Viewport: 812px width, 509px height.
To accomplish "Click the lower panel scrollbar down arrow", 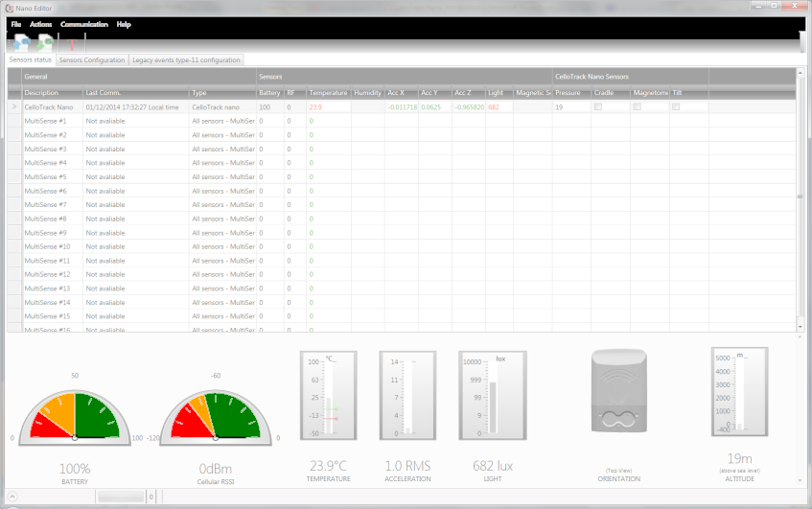I will click(800, 480).
